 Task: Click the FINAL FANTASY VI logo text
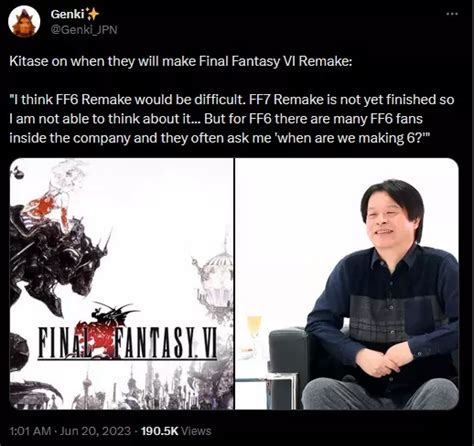(127, 342)
